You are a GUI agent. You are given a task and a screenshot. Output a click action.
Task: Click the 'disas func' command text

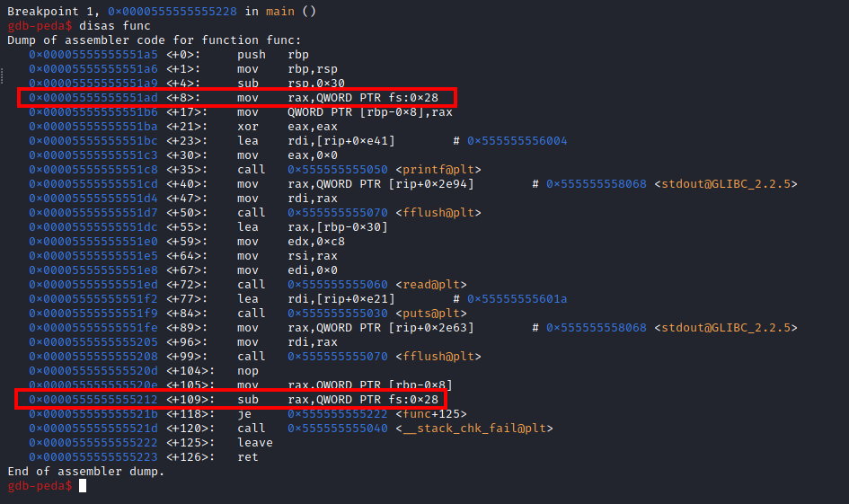tap(114, 26)
